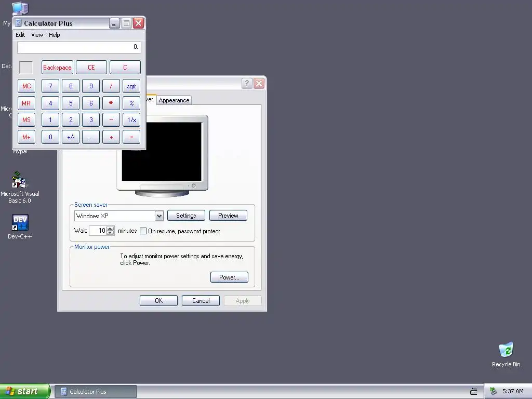The width and height of the screenshot is (532, 399).
Task: Click the memory indicator box in calculator
Action: coord(26,67)
